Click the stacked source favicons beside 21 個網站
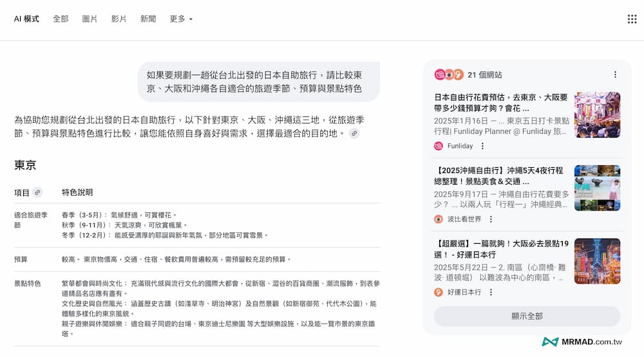The image size is (644, 357). pos(449,75)
